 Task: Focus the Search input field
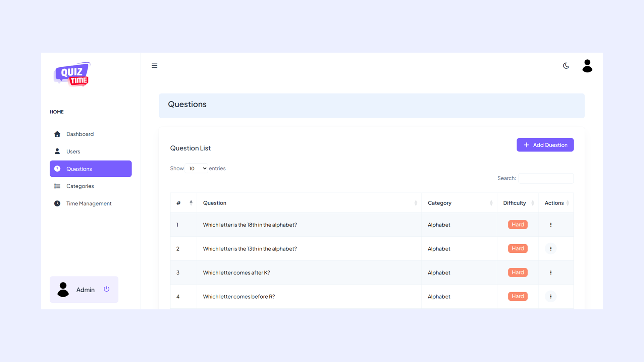coord(546,178)
